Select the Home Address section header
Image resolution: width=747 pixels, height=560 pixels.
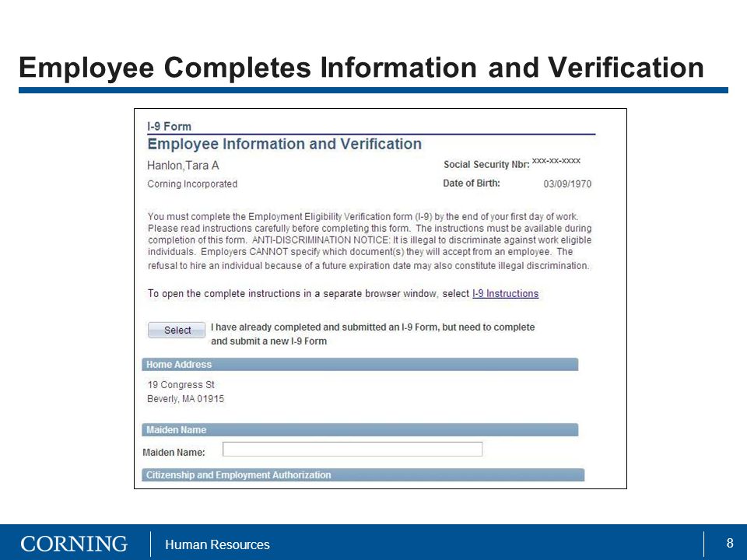pyautogui.click(x=360, y=364)
